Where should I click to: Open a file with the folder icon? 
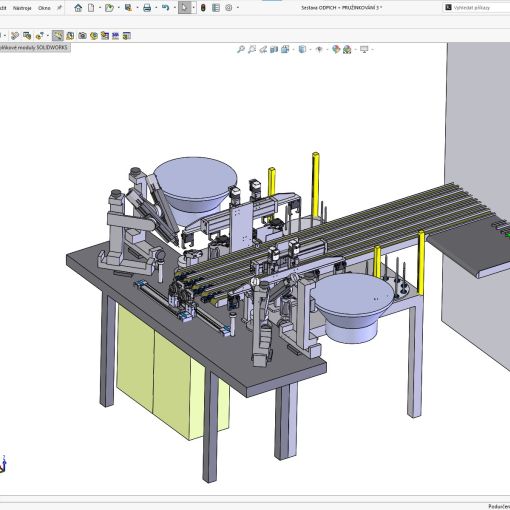(x=109, y=8)
